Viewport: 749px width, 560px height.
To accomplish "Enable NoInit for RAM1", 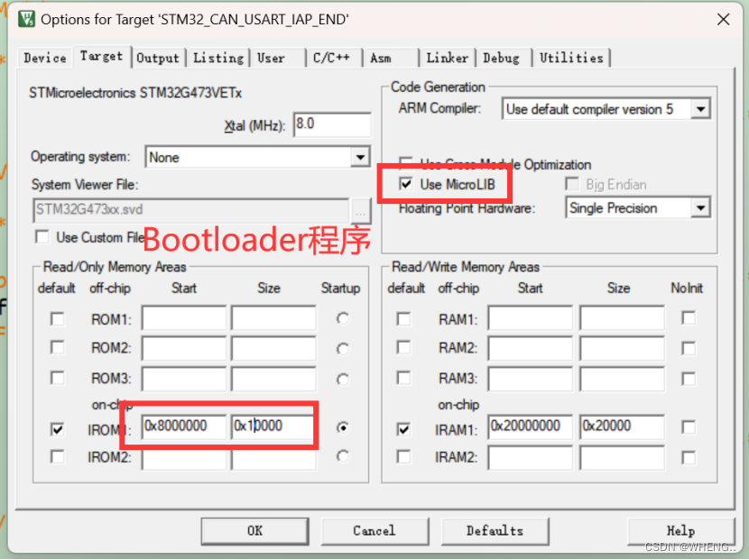I will coord(688,318).
